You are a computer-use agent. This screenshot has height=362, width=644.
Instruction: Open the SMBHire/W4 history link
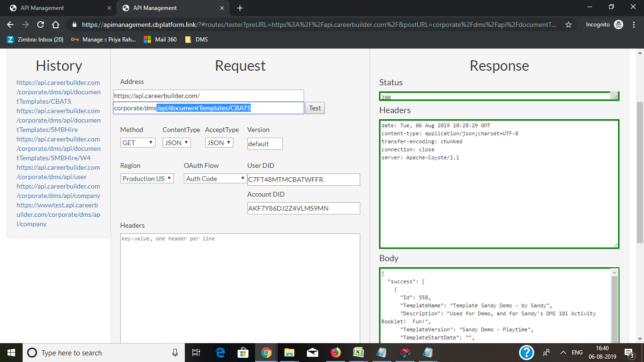click(x=58, y=148)
